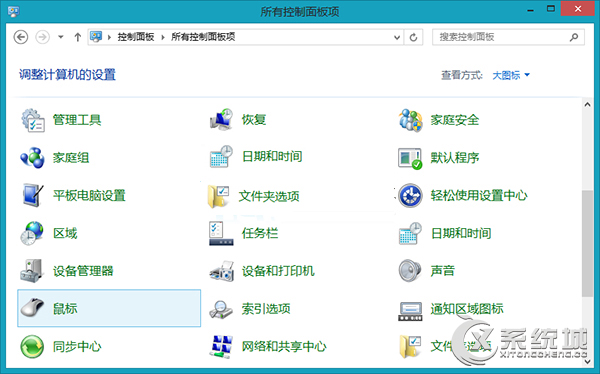Screen dimensions: 600x374
Task: Click the scrollbar up arrow
Action: [587, 105]
